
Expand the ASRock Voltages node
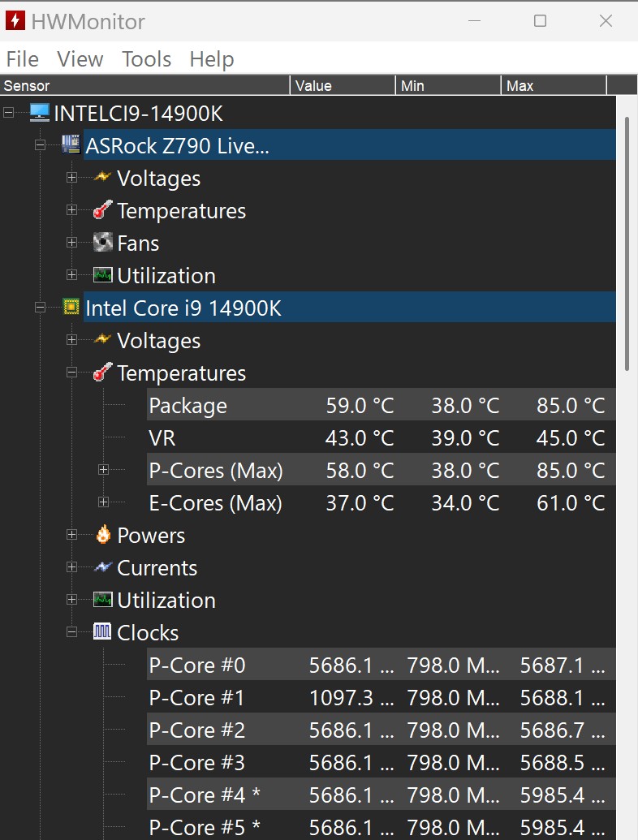tap(71, 178)
